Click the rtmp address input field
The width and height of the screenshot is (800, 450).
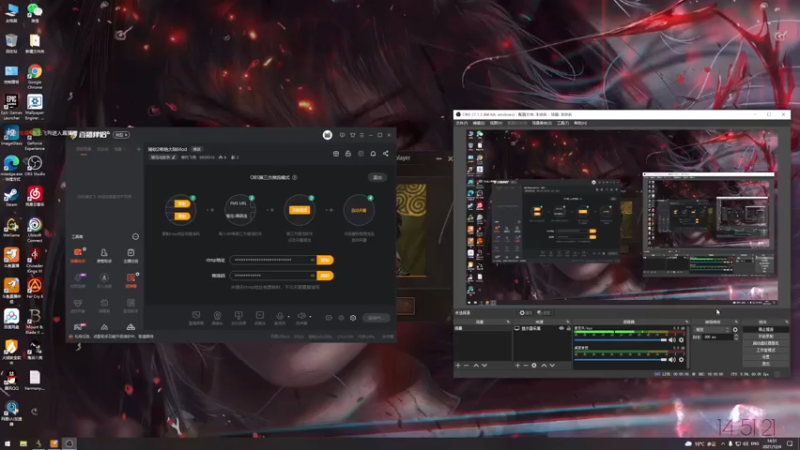273,260
